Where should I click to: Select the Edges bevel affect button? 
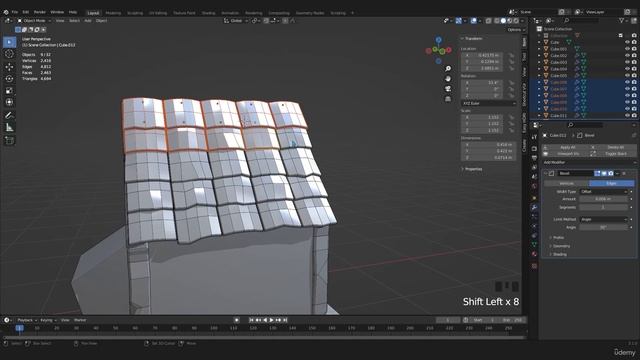[x=612, y=184]
